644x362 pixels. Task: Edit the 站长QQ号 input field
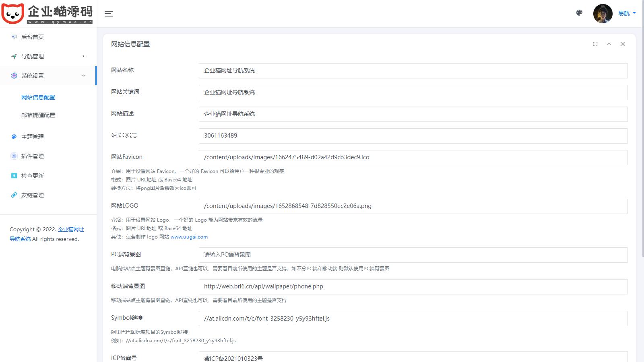click(x=413, y=136)
